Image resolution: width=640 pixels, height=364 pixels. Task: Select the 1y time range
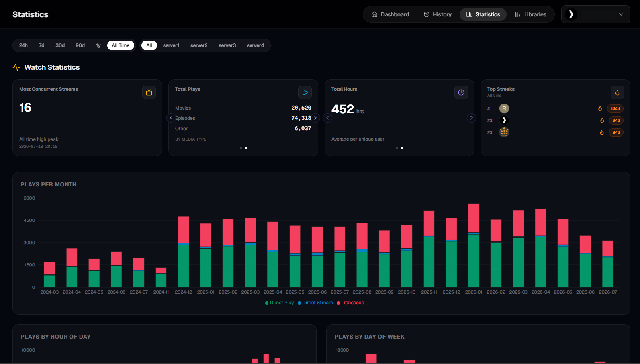tap(98, 45)
